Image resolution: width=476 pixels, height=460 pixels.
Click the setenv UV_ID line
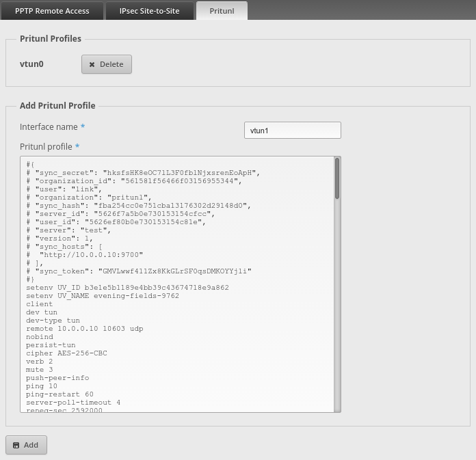point(127,287)
